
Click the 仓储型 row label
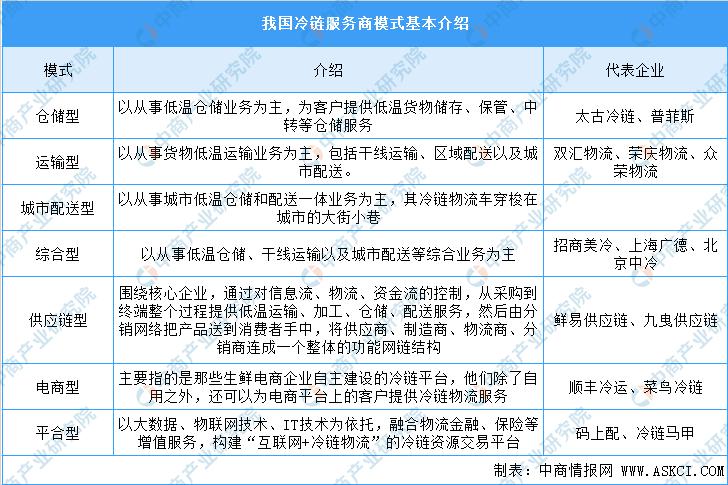58,116
